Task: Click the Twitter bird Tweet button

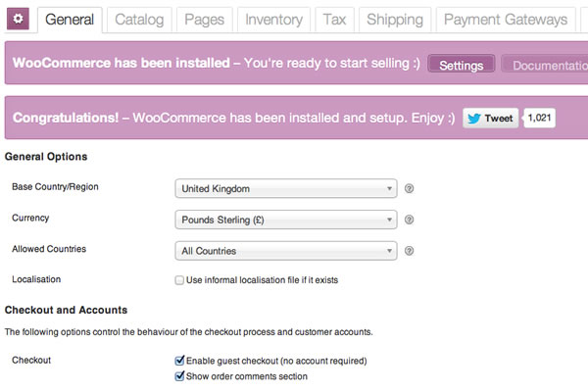Action: [491, 119]
